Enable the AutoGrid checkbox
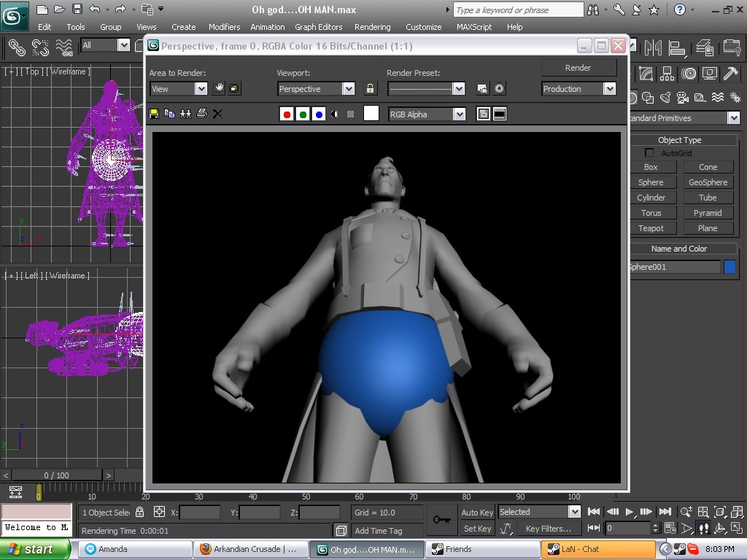Screen dimensions: 747x560 pyautogui.click(x=649, y=153)
